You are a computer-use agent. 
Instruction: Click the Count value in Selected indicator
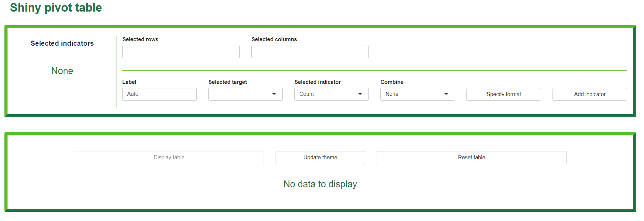[307, 94]
